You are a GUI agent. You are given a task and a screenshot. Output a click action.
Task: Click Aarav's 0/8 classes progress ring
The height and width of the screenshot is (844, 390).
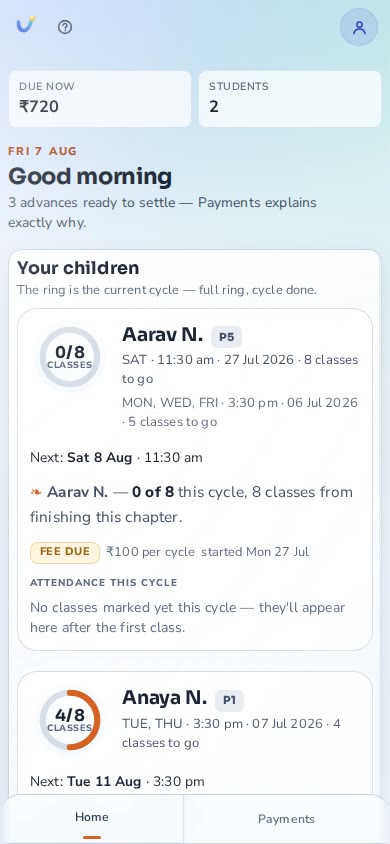click(x=70, y=357)
